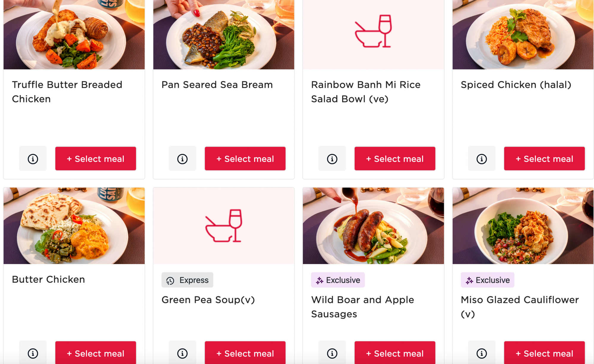Select meal Spiced Chicken (halal)
Image resolution: width=594 pixels, height=364 pixels.
click(544, 158)
